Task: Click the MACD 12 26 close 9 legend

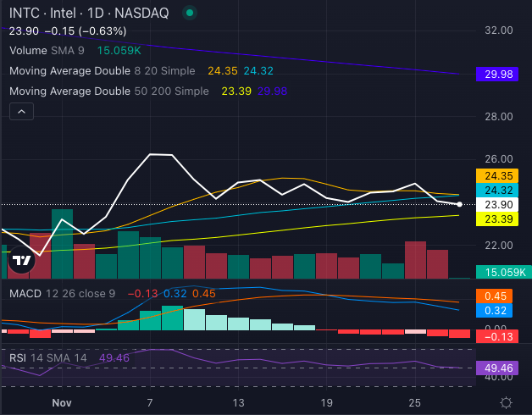Action: click(64, 293)
